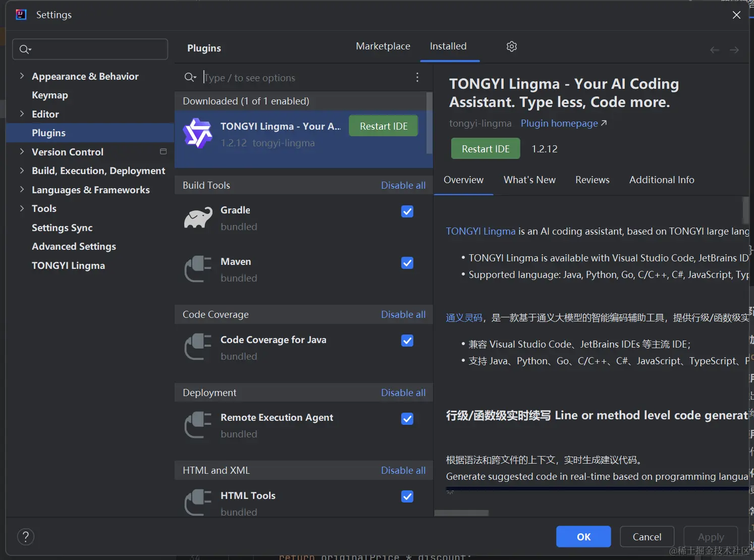Click the TONGYI Lingma plugin logo
Screen dimensions: 754x560
197,134
